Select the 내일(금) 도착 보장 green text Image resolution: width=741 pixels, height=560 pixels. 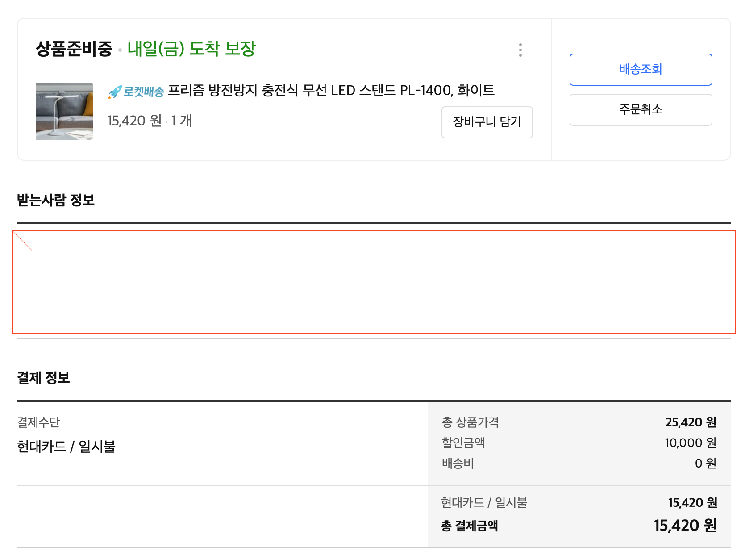coord(191,49)
